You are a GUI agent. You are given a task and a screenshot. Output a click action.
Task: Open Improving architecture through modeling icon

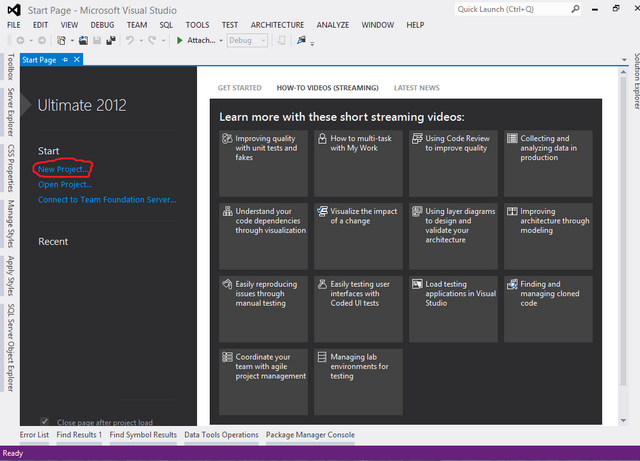(x=512, y=211)
